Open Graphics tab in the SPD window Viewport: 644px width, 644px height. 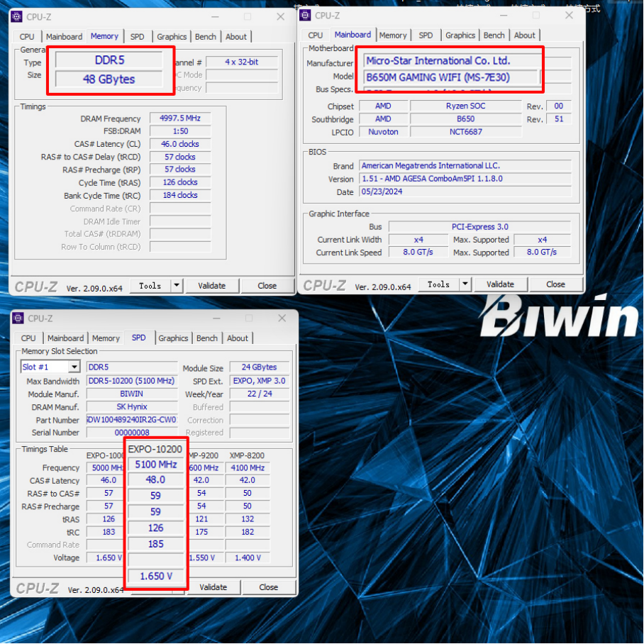pos(173,338)
